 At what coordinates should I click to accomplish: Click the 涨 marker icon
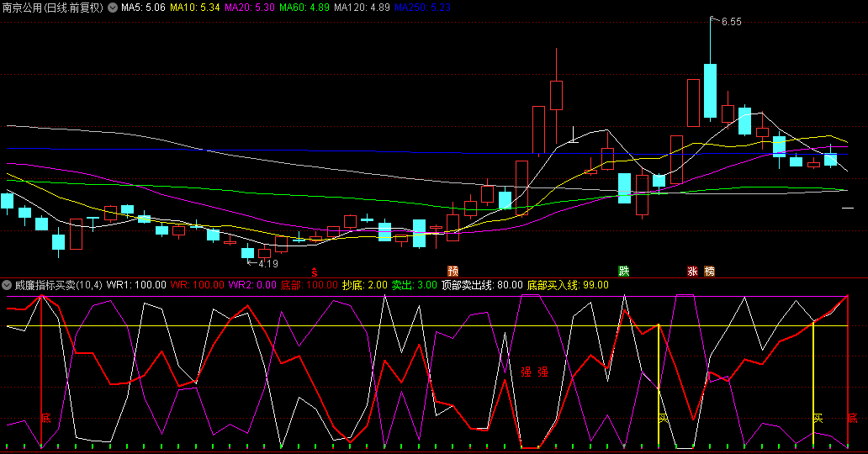[692, 272]
